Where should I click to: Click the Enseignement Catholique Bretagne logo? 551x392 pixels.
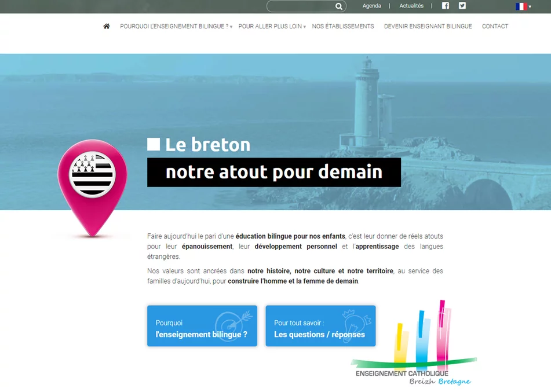click(x=414, y=347)
